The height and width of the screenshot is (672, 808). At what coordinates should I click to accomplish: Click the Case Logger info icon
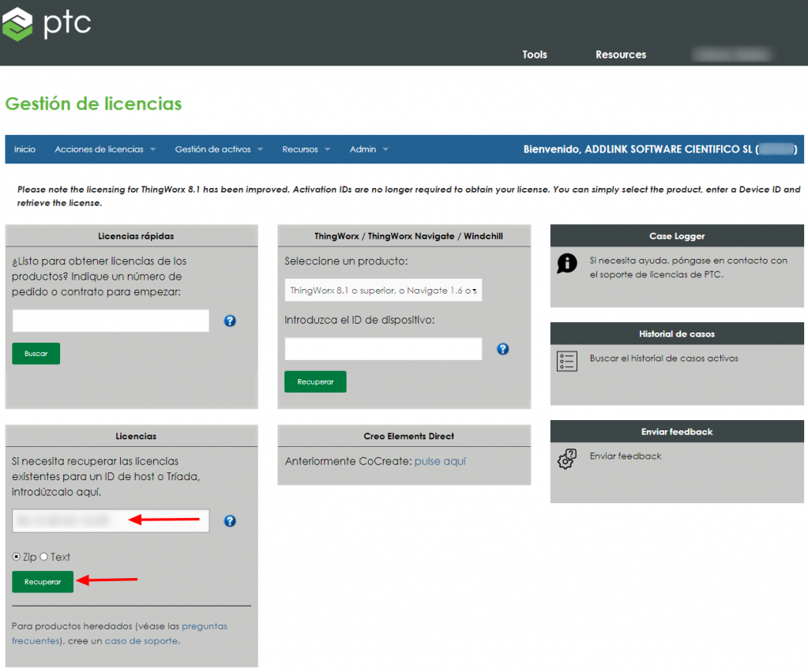(566, 264)
